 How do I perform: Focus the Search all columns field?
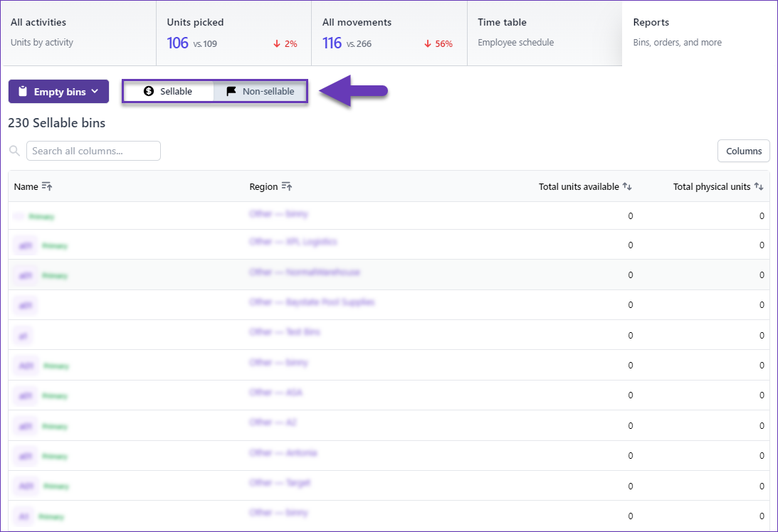coord(93,151)
